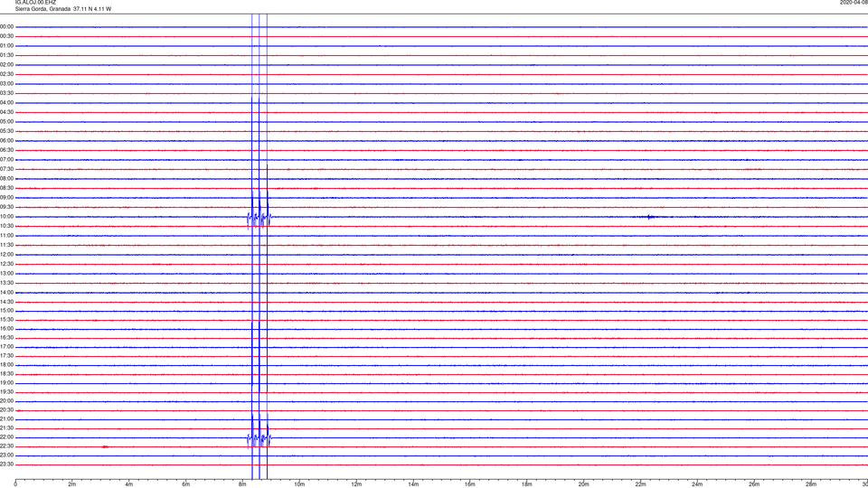Viewport: 868px width, 488px height.
Task: Click the station code IG.ALOJ.00.EHZ header
Action: pos(35,2)
